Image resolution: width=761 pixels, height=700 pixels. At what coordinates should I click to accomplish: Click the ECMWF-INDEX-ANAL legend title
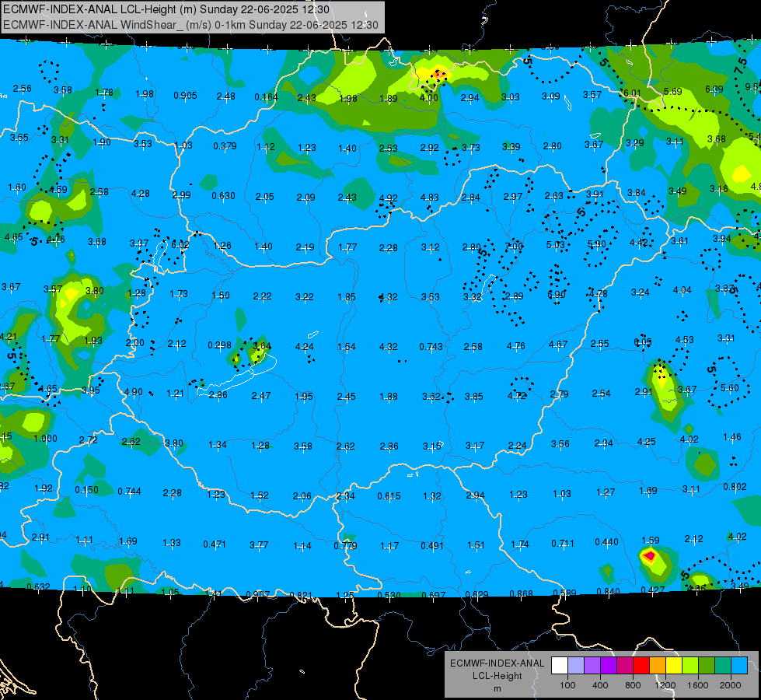497,663
